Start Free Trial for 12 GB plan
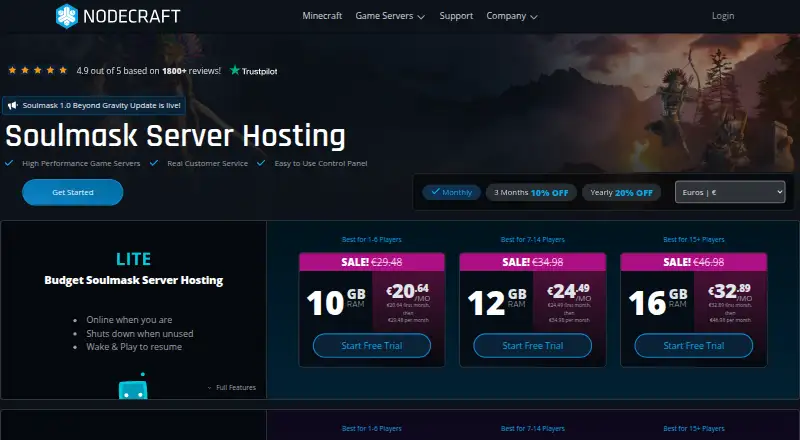The width and height of the screenshot is (800, 440). [533, 346]
